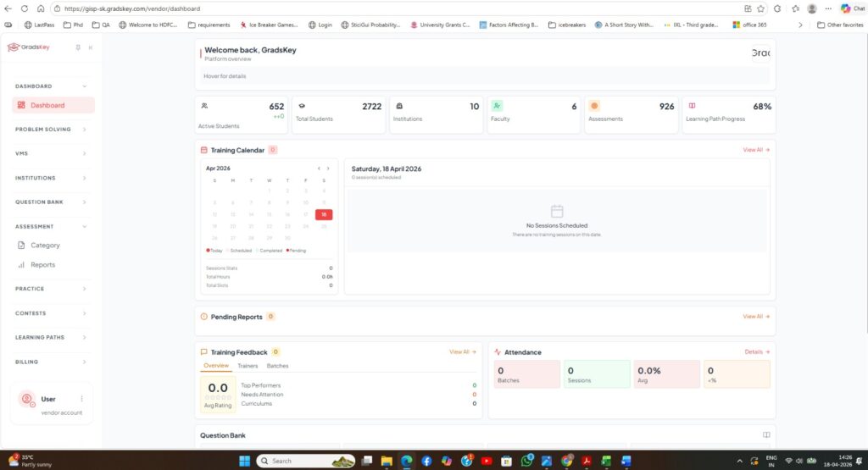868x470 pixels.
Task: Click the Training Calendar icon
Action: [x=203, y=150]
